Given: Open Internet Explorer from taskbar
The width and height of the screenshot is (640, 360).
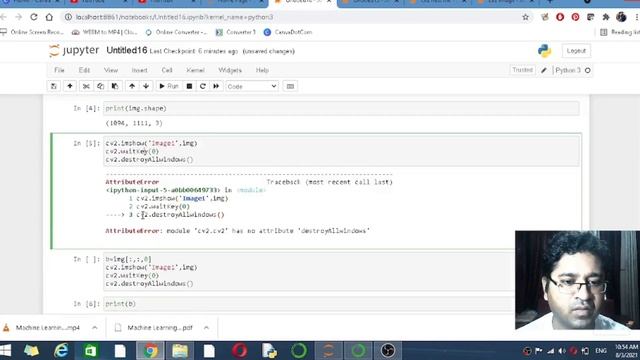Looking at the screenshot, I should [x=61, y=351].
